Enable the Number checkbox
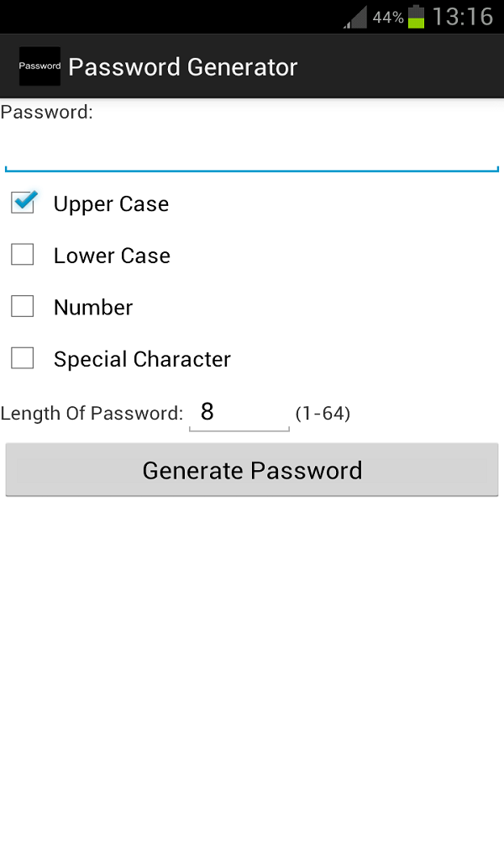This screenshot has height=861, width=504. coord(22,306)
